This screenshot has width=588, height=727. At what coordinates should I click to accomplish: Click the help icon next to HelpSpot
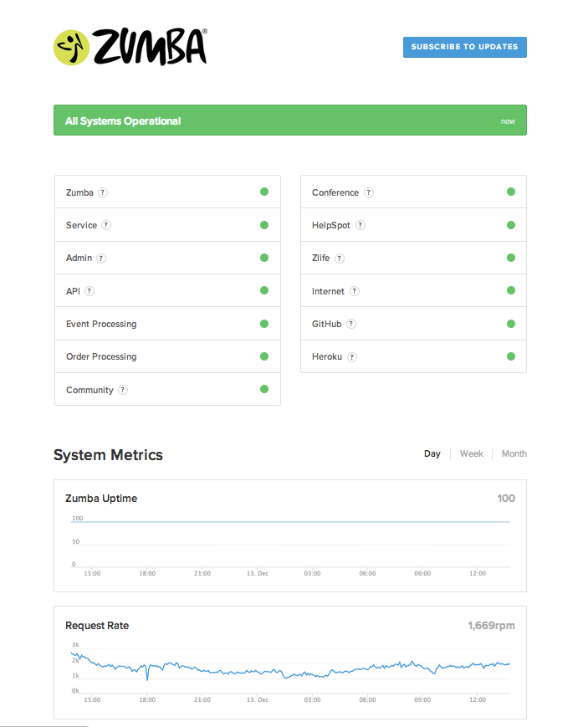[x=360, y=225]
